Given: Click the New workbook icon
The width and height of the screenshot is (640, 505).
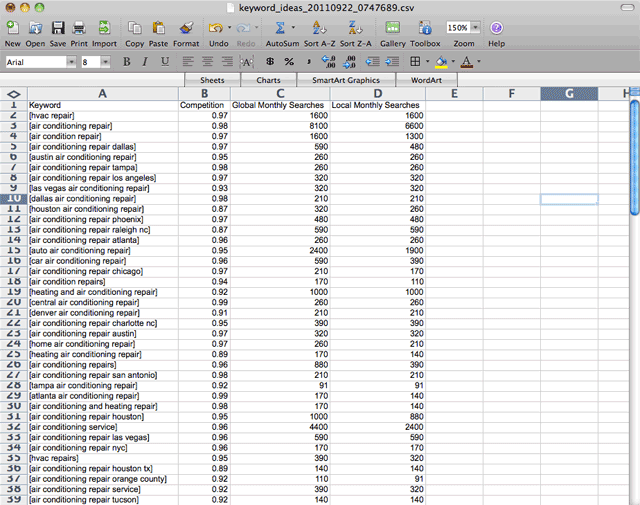Looking at the screenshot, I should coord(12,28).
